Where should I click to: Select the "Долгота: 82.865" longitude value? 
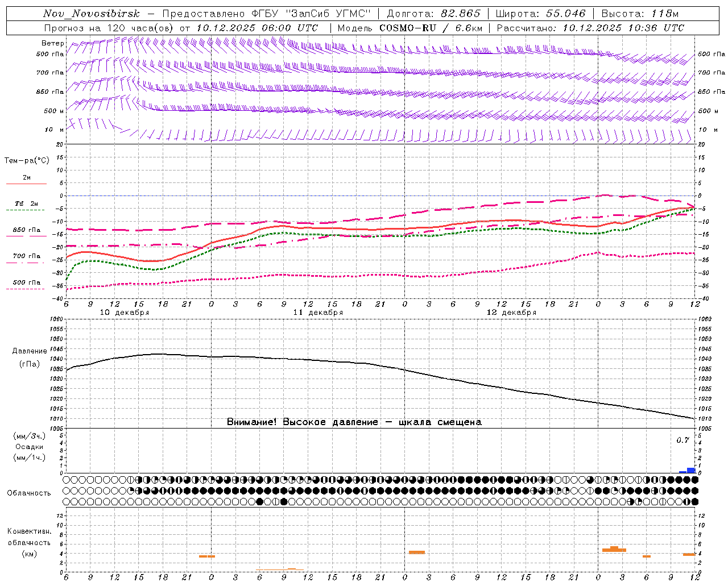[x=433, y=14]
